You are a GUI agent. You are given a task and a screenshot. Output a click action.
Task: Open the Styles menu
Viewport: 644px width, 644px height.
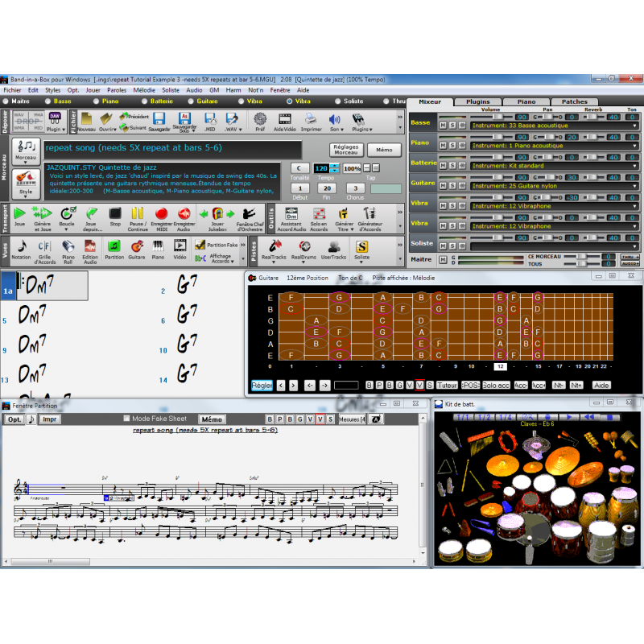pos(52,90)
